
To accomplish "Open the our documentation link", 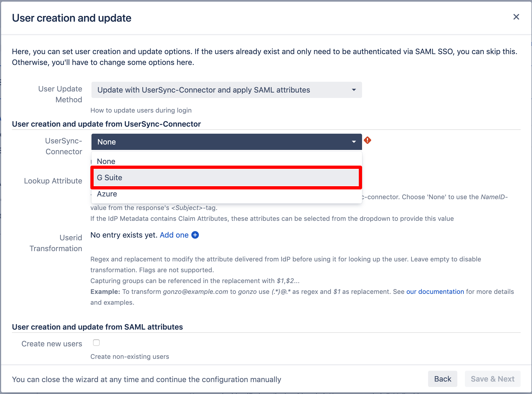I will 435,291.
